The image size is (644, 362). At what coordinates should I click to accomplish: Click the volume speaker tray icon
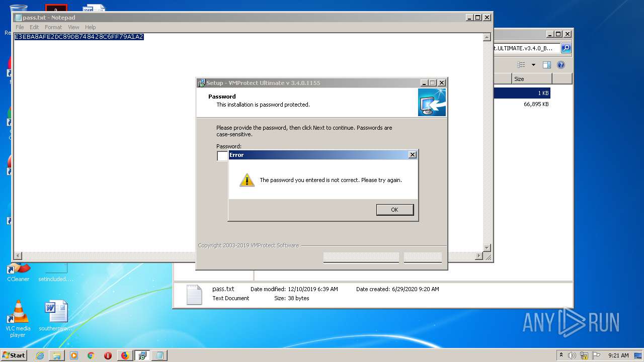point(572,355)
